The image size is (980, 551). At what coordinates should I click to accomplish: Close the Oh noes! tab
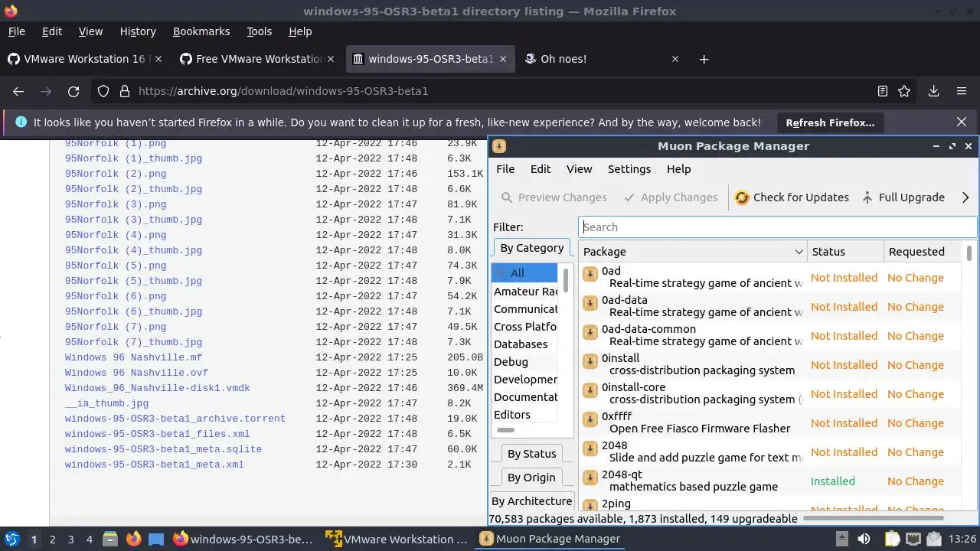[x=675, y=59]
